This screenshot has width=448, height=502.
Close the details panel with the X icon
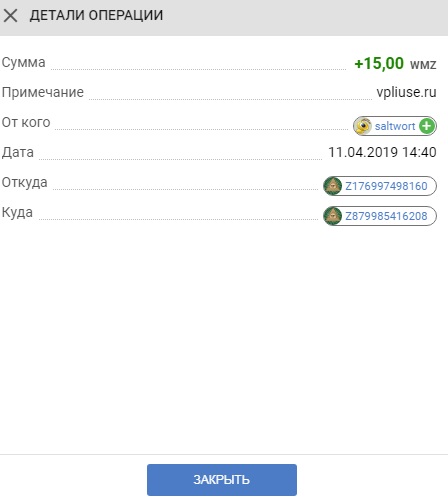pos(11,16)
